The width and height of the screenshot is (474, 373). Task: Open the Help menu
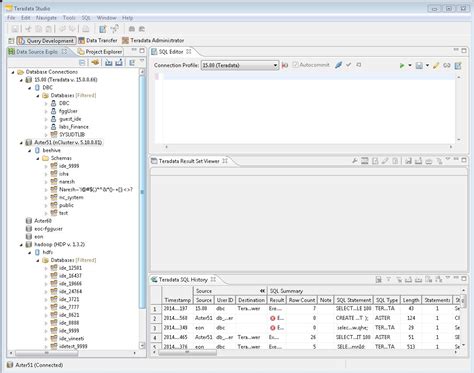click(127, 18)
